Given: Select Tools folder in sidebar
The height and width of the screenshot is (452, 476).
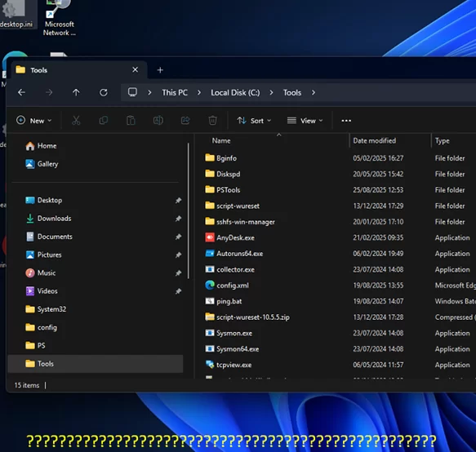Looking at the screenshot, I should coord(96,364).
